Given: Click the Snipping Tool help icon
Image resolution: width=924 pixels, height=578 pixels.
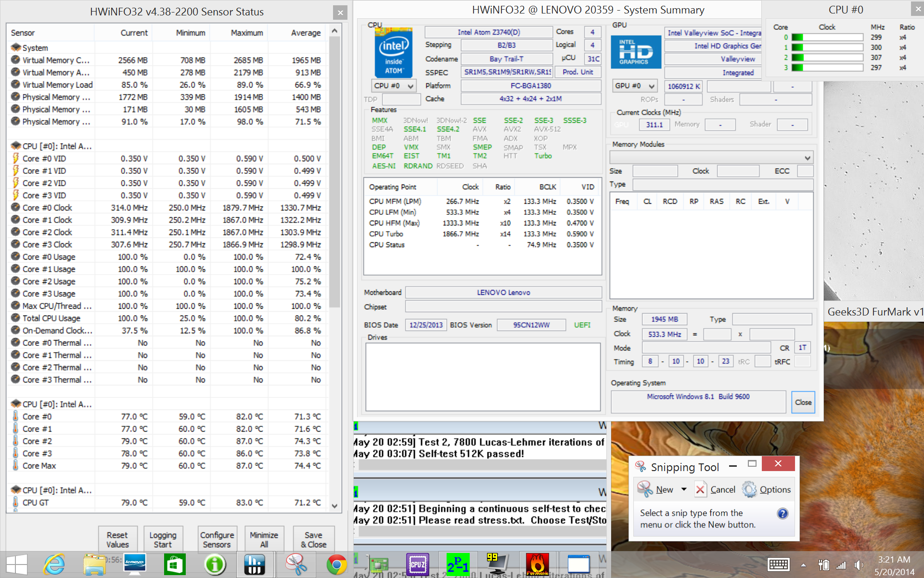Looking at the screenshot, I should (783, 513).
